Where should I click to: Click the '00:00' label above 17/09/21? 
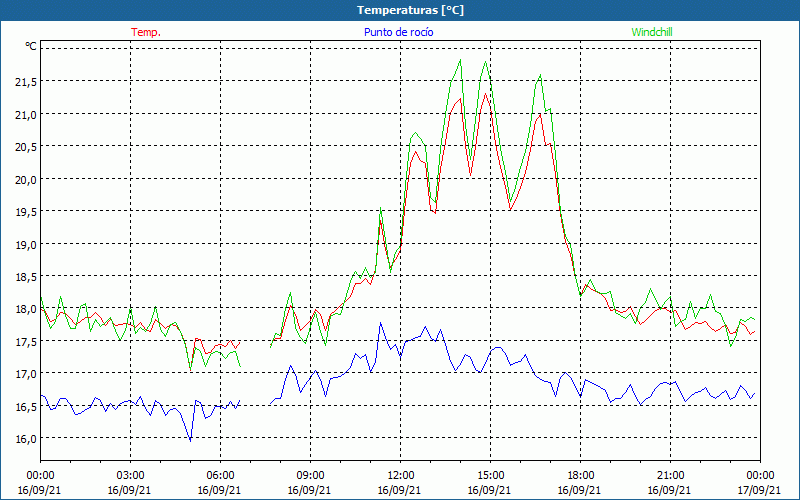click(760, 476)
